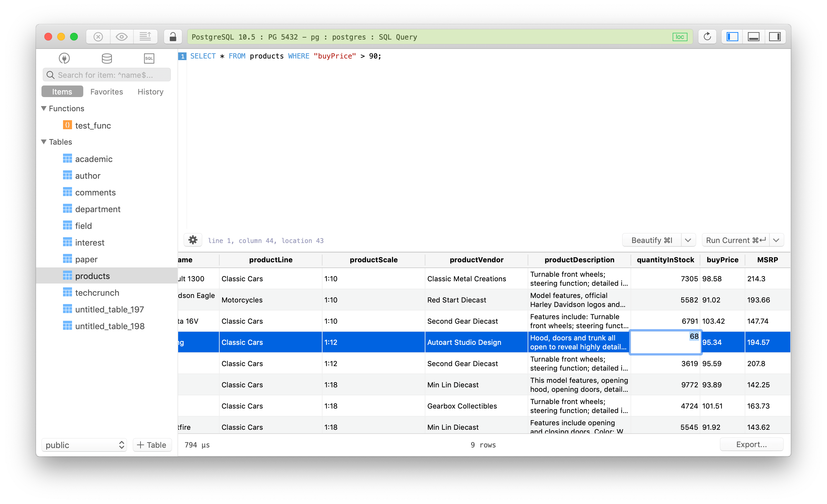Open the SQL query panel icon
Screen dimensions: 827x504
tap(149, 59)
